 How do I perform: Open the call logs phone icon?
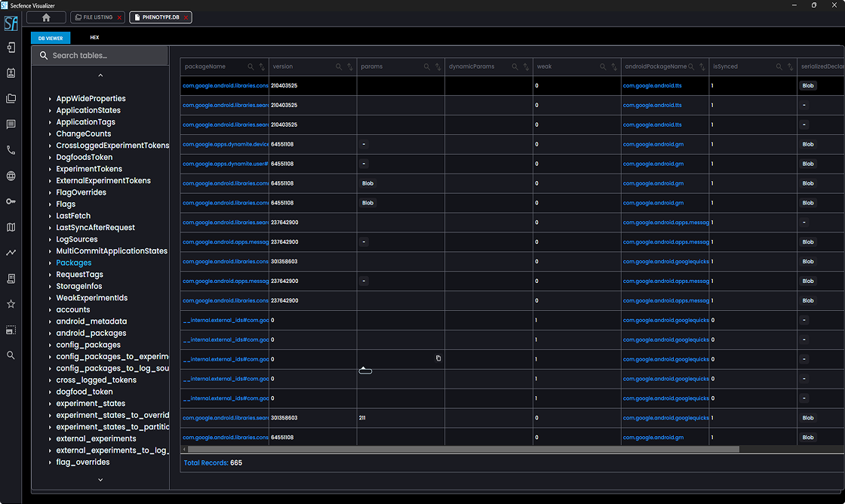pos(11,150)
